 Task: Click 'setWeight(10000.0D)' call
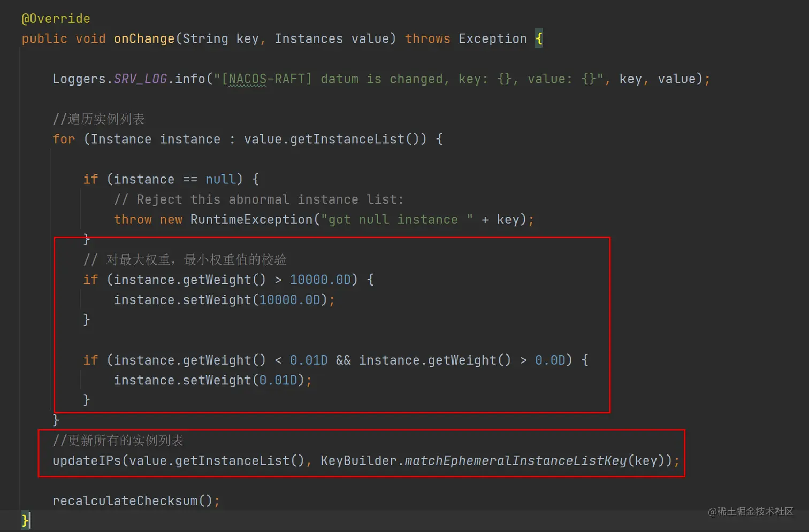click(255, 300)
